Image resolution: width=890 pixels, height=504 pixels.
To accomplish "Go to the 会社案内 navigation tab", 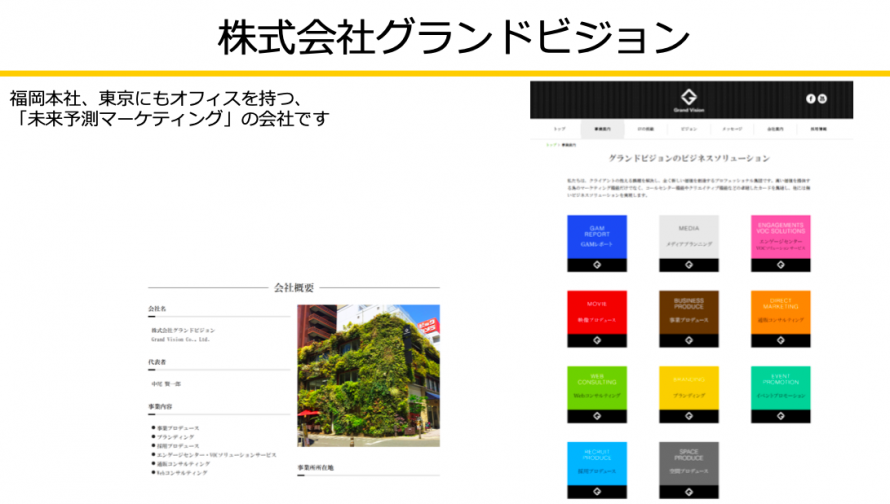I will (x=775, y=129).
